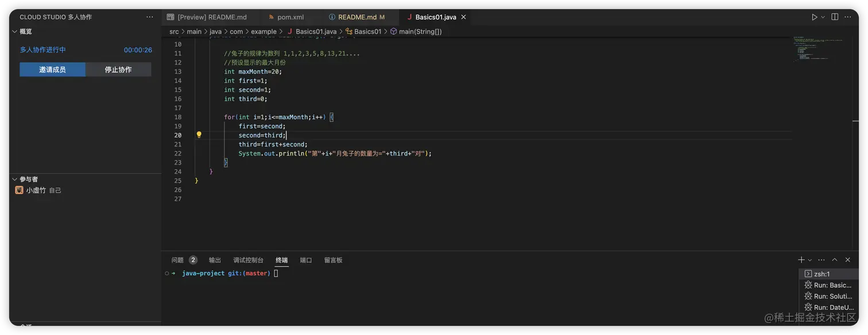
Task: Select the zsh:1 terminal
Action: [829, 274]
